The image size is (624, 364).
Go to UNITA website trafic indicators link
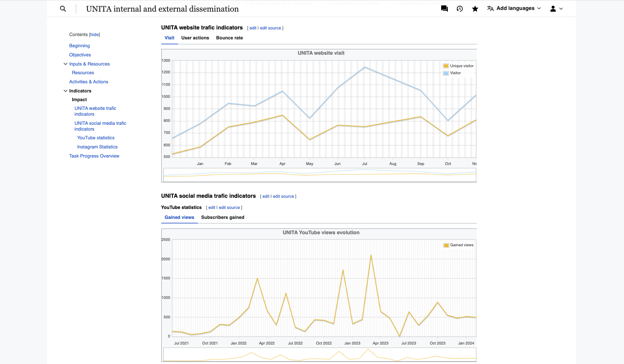tap(95, 111)
